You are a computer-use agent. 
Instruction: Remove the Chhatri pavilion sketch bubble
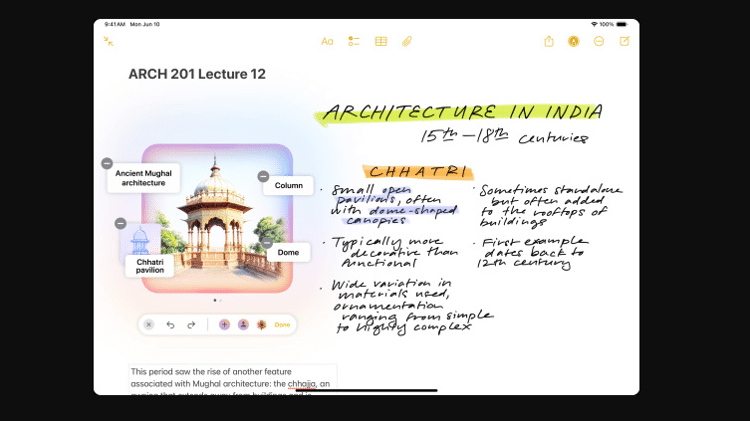point(121,223)
